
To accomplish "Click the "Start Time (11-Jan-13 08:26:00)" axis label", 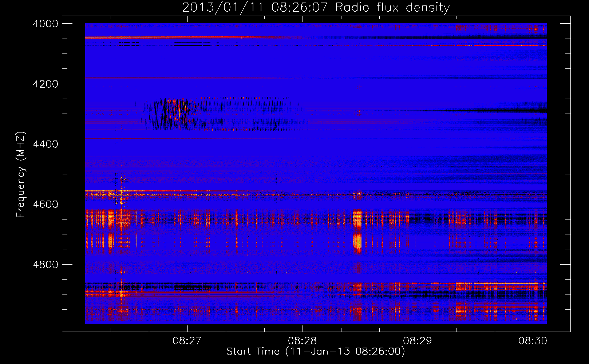I will 316,352.
